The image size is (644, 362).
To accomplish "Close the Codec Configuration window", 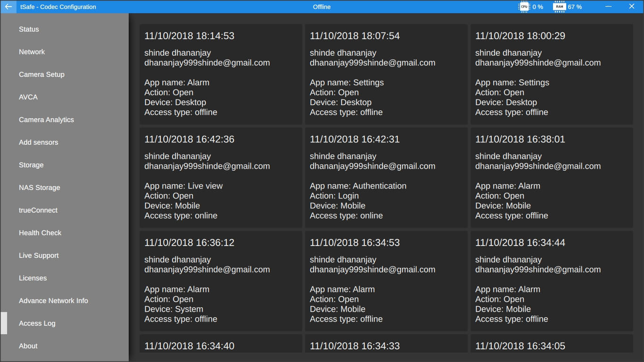I will click(x=632, y=7).
